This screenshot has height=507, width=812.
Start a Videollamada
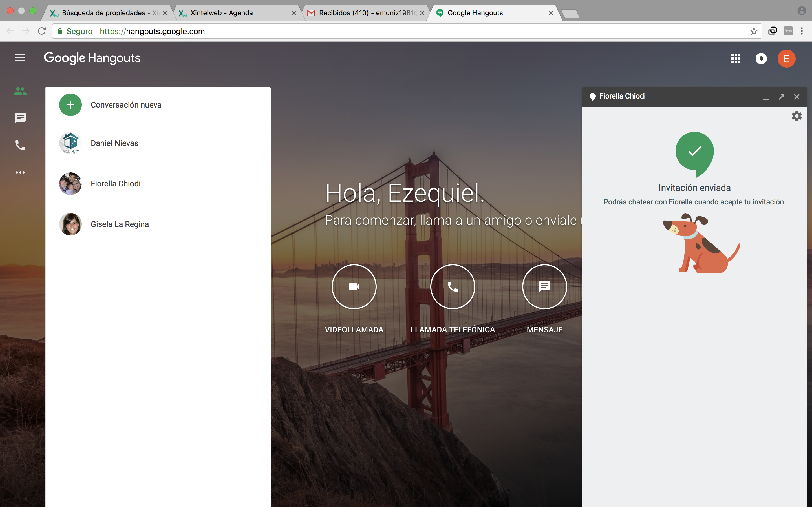coord(354,287)
